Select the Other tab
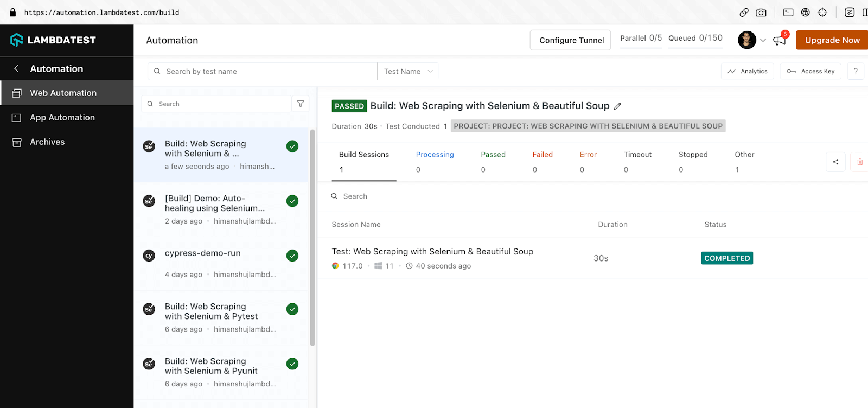 [x=744, y=162]
